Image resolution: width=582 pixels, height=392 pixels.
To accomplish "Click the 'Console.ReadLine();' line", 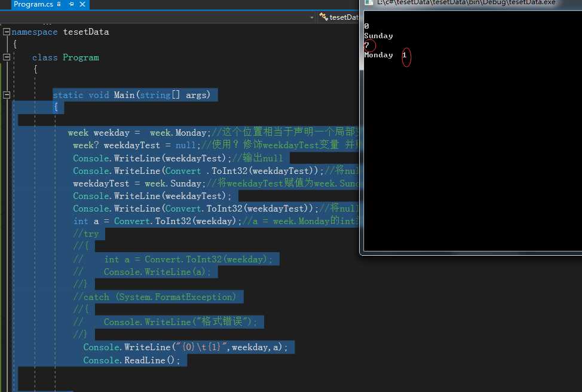I will (x=131, y=360).
